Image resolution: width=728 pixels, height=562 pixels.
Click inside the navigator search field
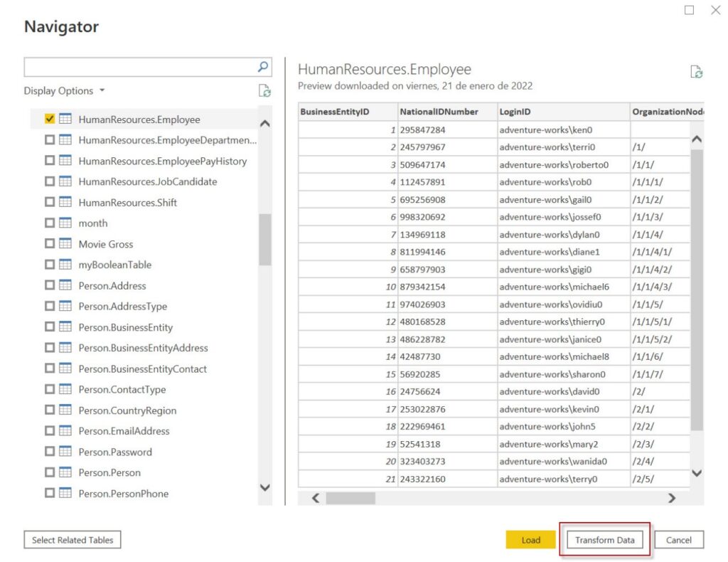pos(142,65)
